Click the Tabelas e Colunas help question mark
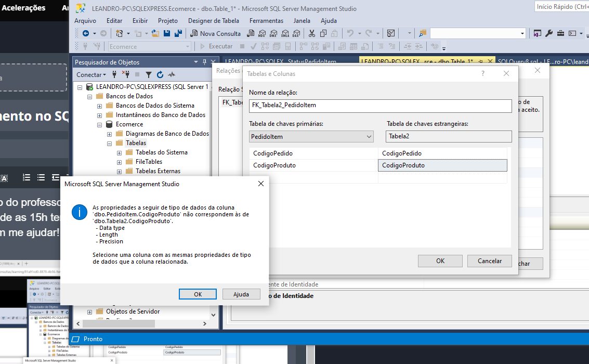This screenshot has width=589, height=364. click(x=483, y=74)
